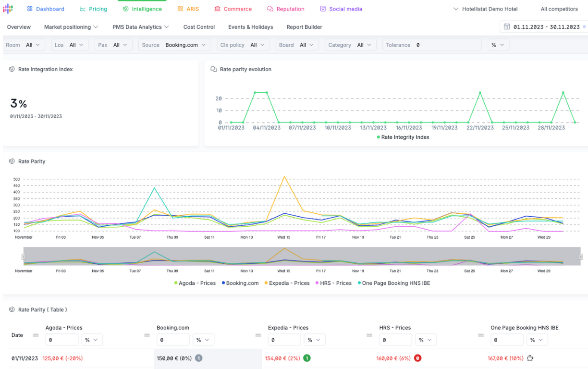
Task: Open the Hotellistat Demo Hotel selector
Action: click(x=486, y=9)
